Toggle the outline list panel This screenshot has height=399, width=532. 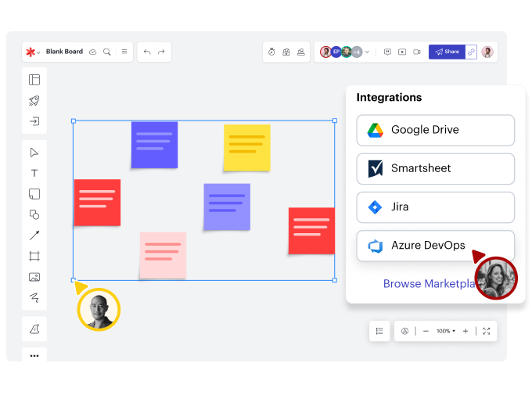tap(379, 331)
